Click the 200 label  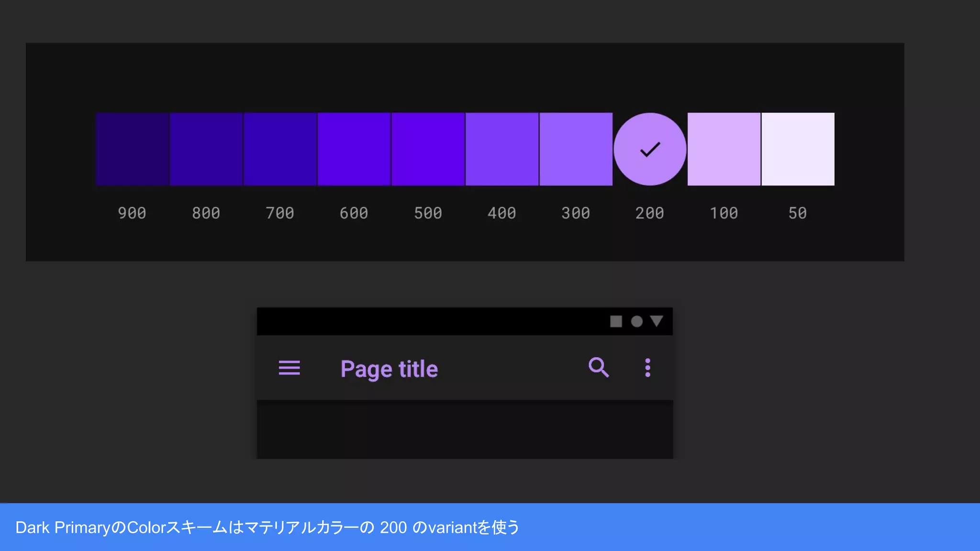tap(650, 213)
